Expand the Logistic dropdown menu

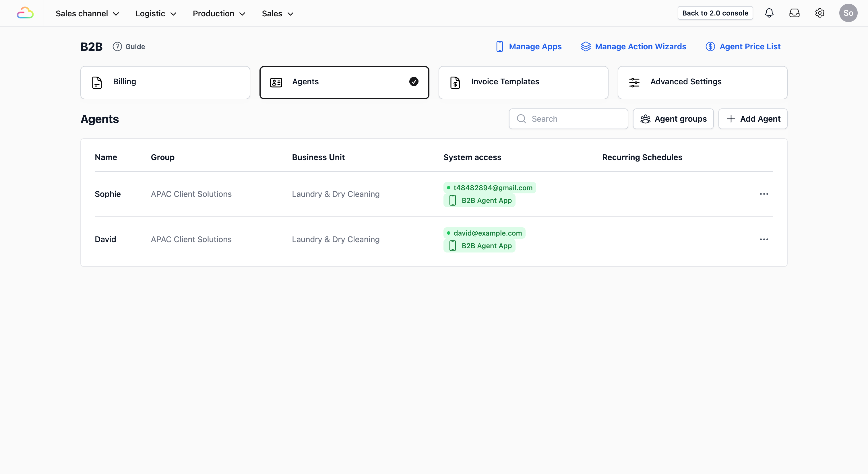[x=156, y=13]
